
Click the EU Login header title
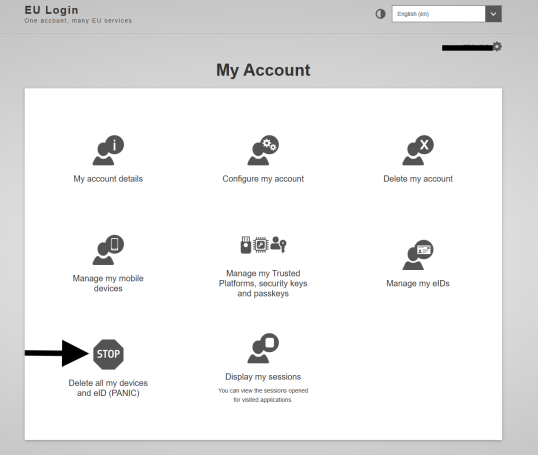click(51, 10)
